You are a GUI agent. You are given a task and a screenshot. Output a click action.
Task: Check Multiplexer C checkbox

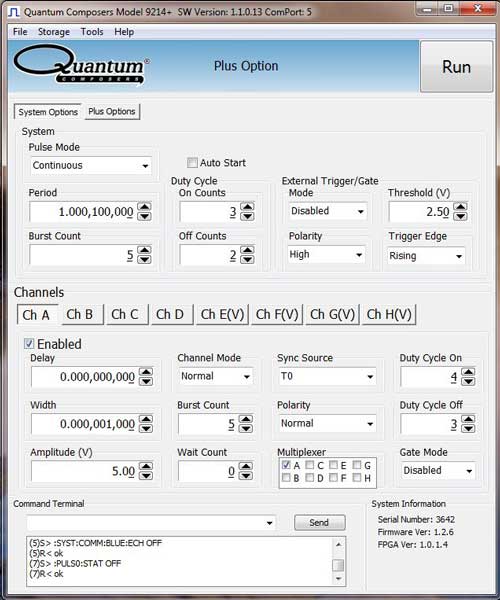pos(310,465)
